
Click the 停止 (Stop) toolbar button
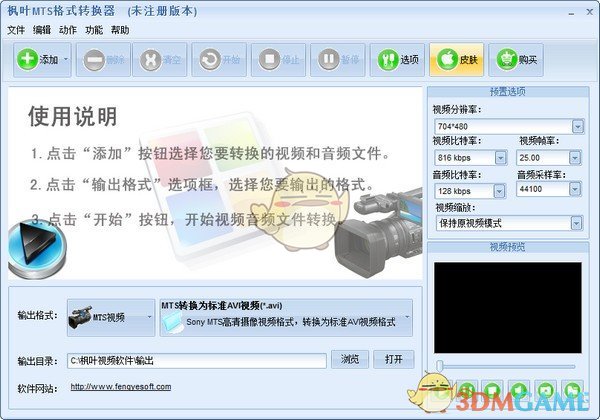pos(279,60)
